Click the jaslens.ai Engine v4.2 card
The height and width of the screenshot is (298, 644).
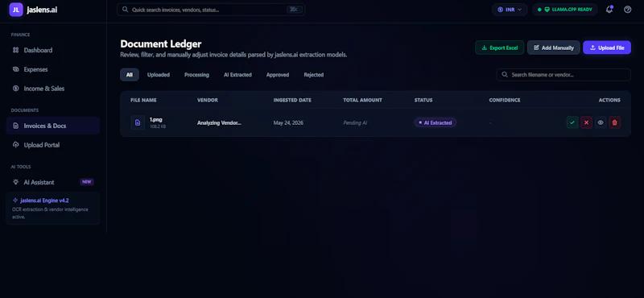(53, 208)
